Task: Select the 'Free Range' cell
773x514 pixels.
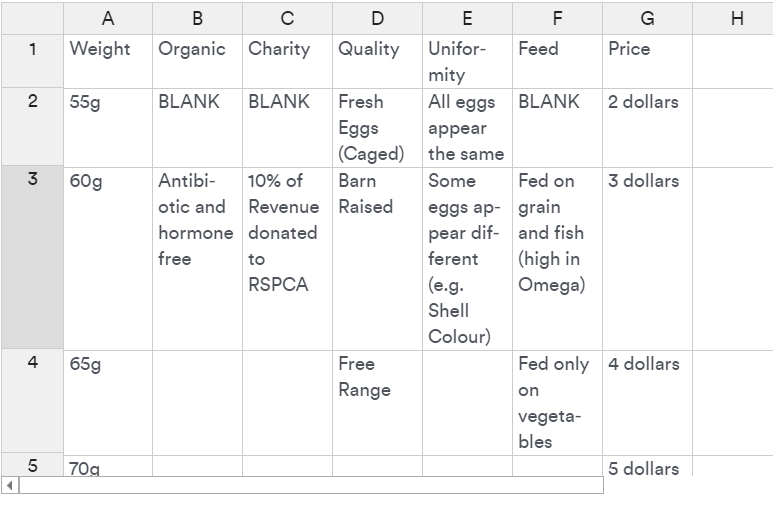Action: tap(377, 402)
